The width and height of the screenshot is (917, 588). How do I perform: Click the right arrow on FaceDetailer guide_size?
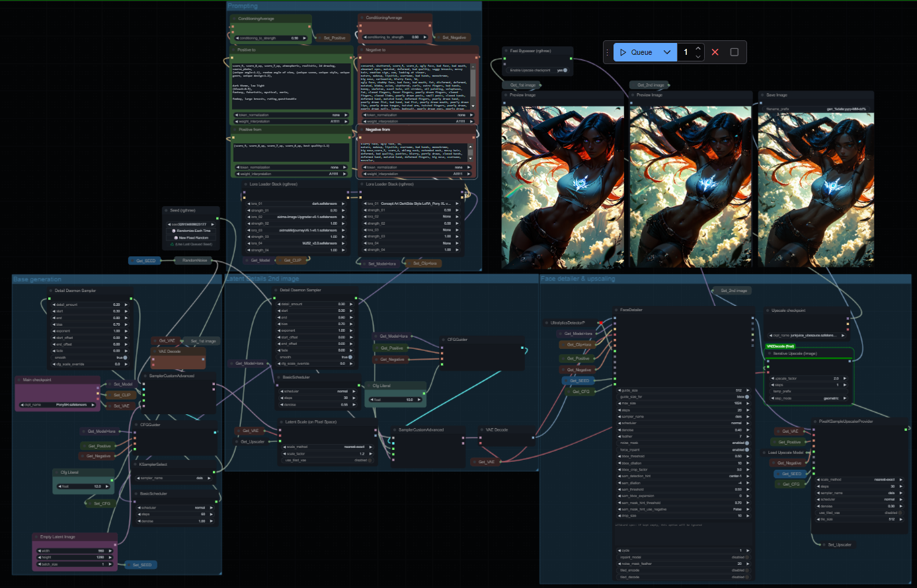748,390
